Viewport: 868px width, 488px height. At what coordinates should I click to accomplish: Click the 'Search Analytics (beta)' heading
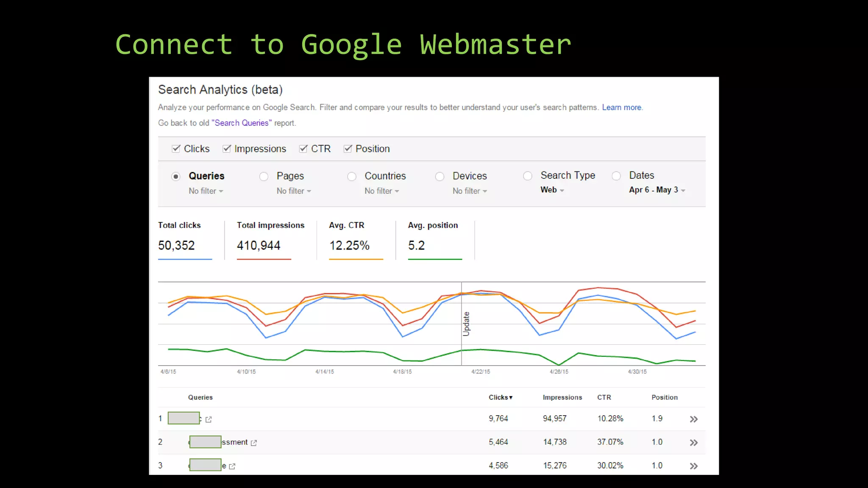[220, 90]
